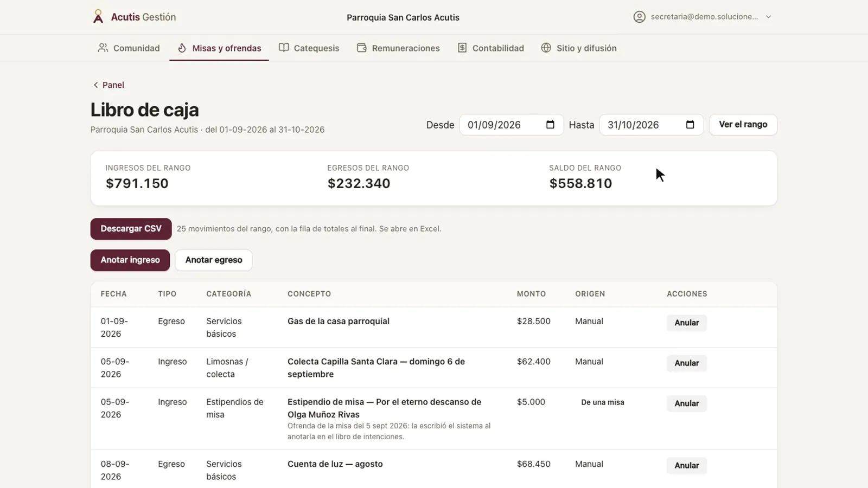Click the Parroquia San Carlos Acutis header title
Image resolution: width=868 pixels, height=488 pixels.
tap(403, 17)
